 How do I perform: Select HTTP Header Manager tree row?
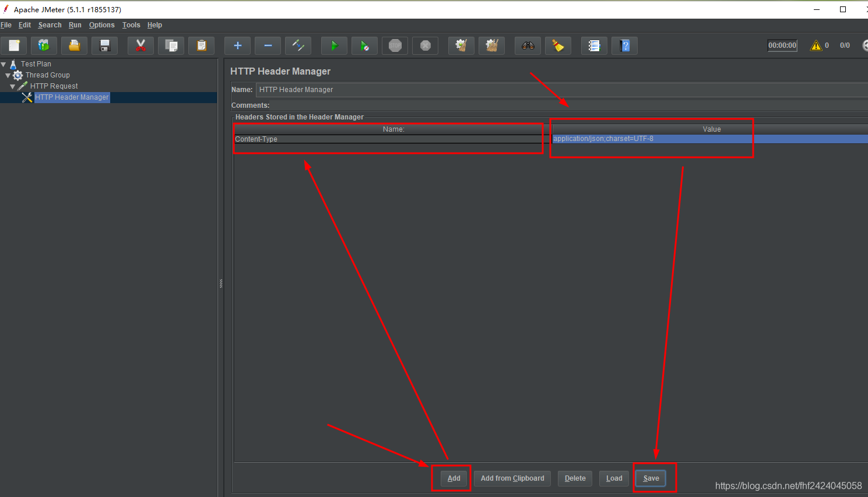(72, 97)
